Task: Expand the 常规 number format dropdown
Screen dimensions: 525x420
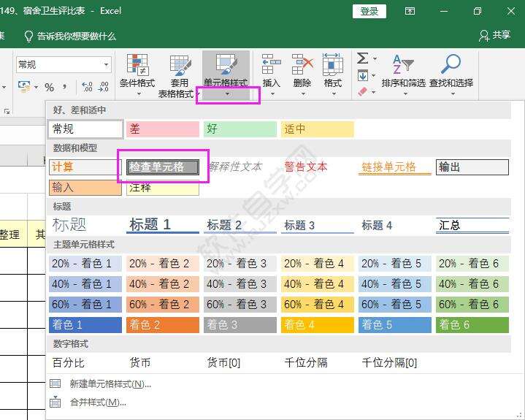Action: click(x=106, y=65)
